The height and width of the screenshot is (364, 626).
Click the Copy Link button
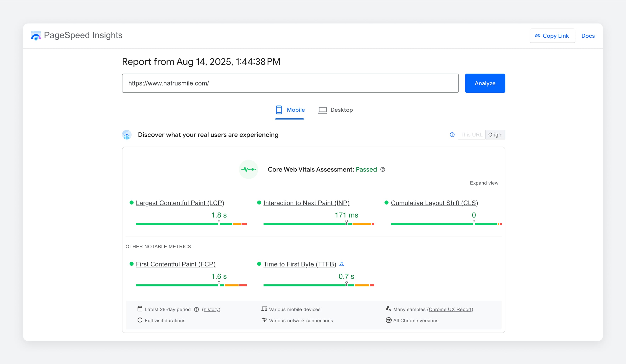click(552, 36)
